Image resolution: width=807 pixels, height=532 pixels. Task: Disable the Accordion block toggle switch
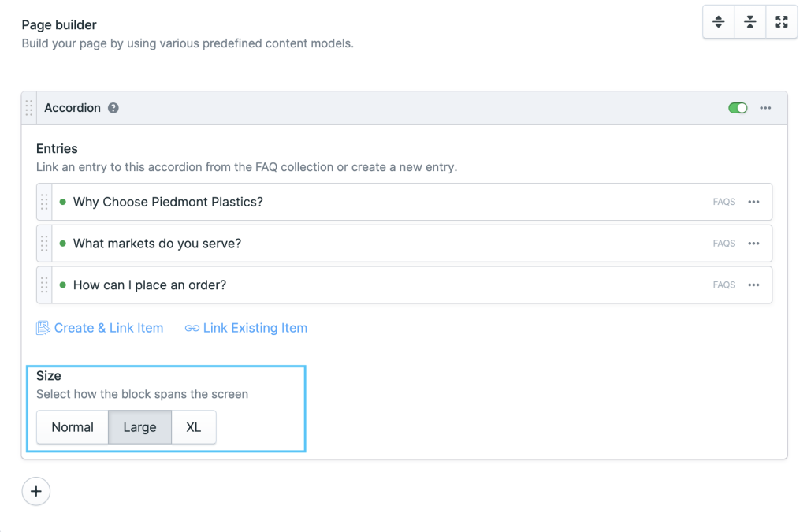click(738, 108)
